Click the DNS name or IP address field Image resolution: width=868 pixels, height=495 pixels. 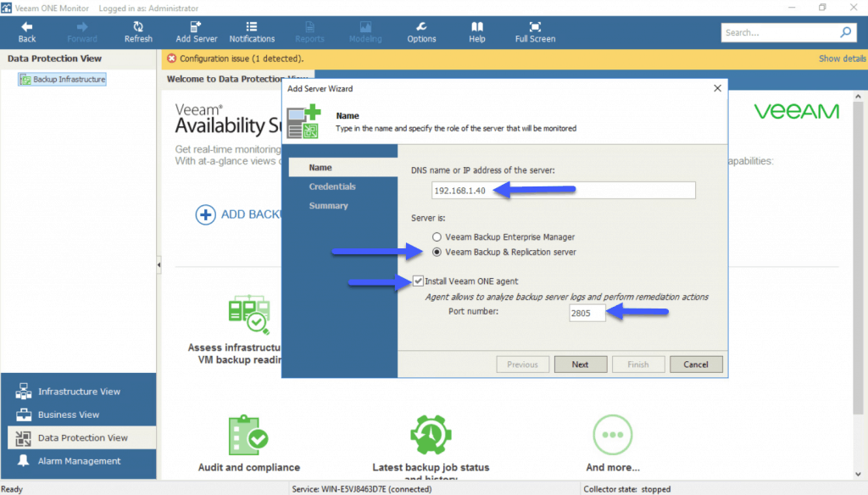click(x=563, y=191)
